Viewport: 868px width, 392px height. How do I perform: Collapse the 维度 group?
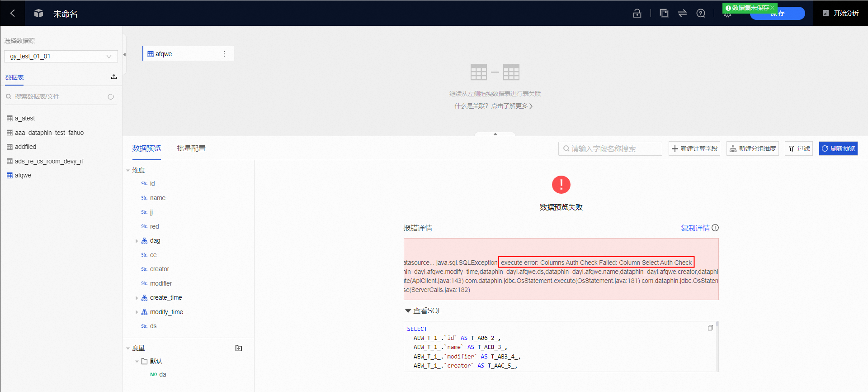point(128,171)
